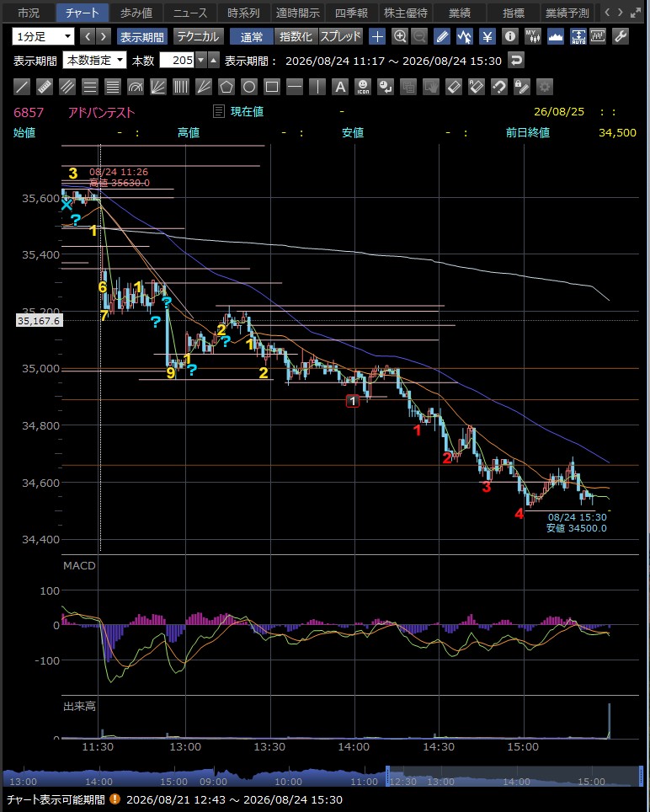Select the vertical line tool
650x812 pixels.
pyautogui.click(x=317, y=87)
